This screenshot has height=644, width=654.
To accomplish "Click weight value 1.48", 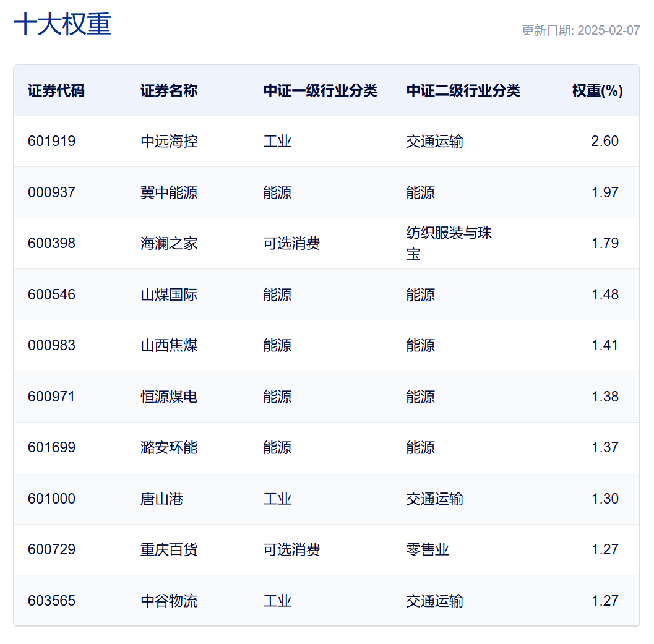I will point(605,294).
